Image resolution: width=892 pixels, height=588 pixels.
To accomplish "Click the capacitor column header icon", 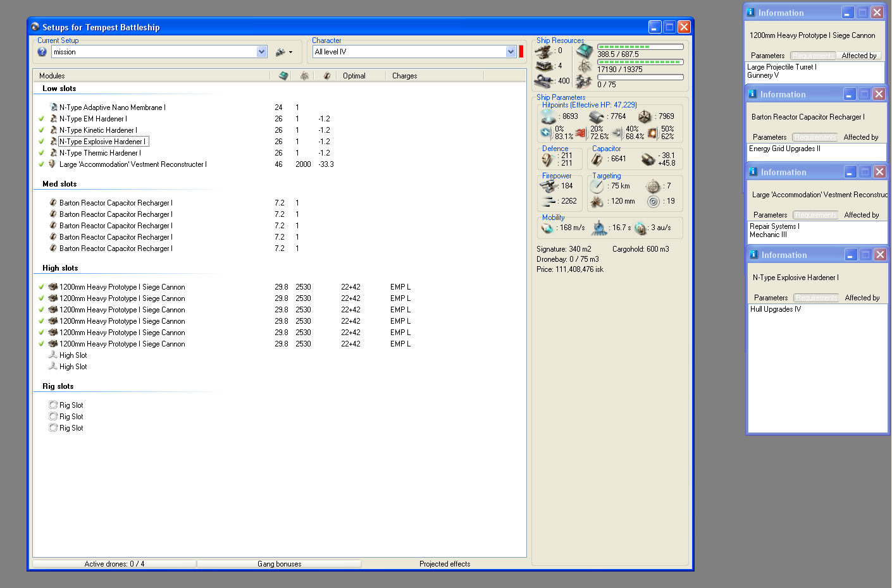I will click(326, 76).
